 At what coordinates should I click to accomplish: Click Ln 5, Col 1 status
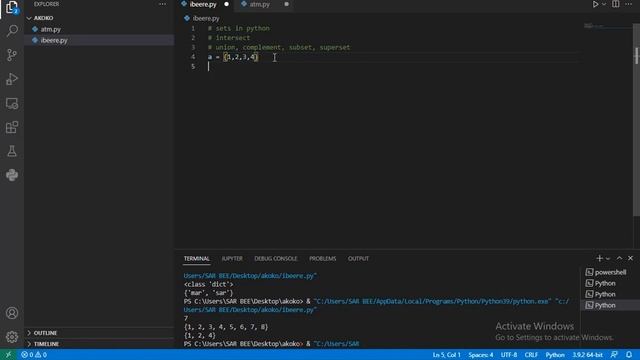446,355
